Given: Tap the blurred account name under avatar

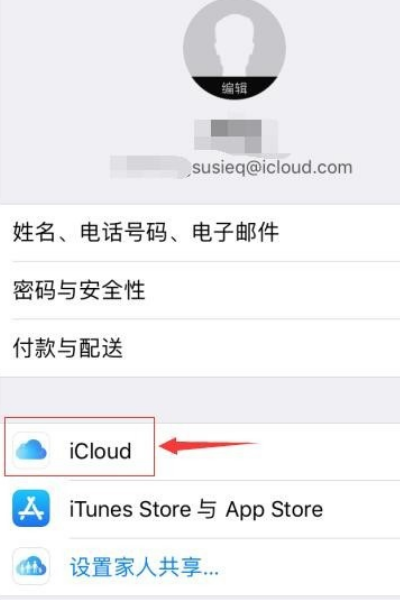Looking at the screenshot, I should (x=236, y=136).
